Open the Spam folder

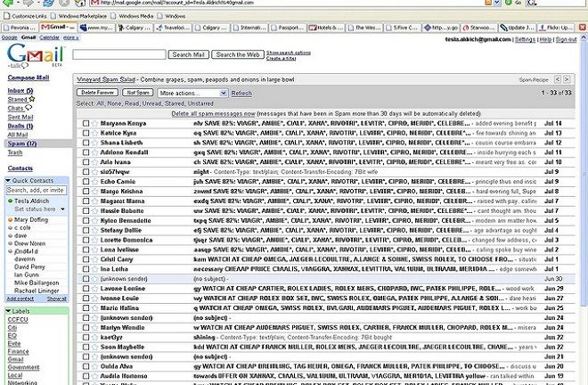[21, 143]
